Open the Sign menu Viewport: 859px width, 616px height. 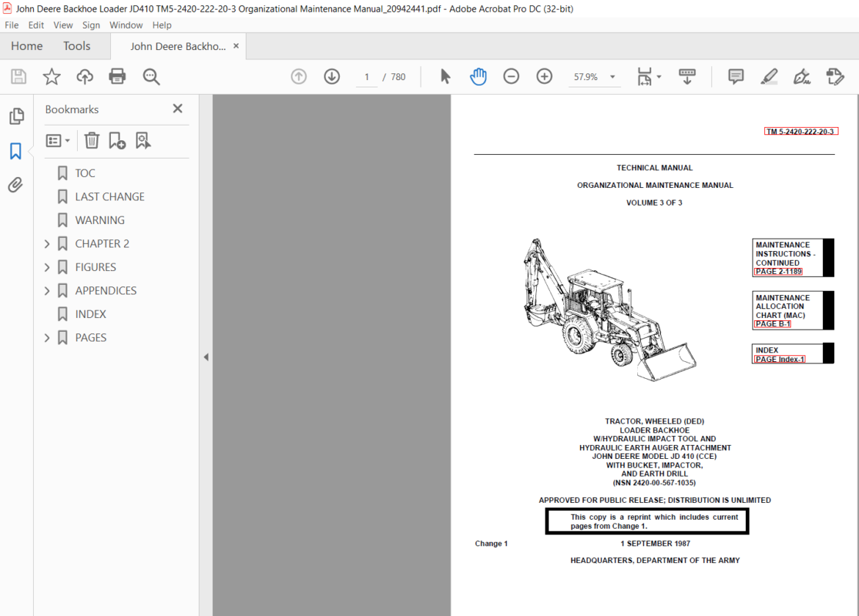point(91,25)
